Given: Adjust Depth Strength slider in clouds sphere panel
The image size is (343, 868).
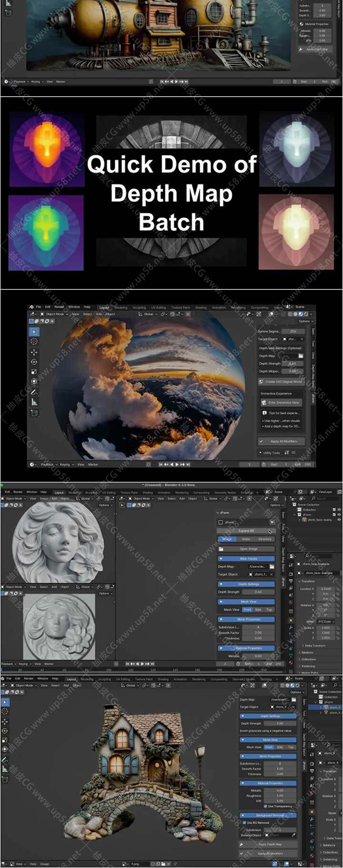Looking at the screenshot, I should pos(293,363).
